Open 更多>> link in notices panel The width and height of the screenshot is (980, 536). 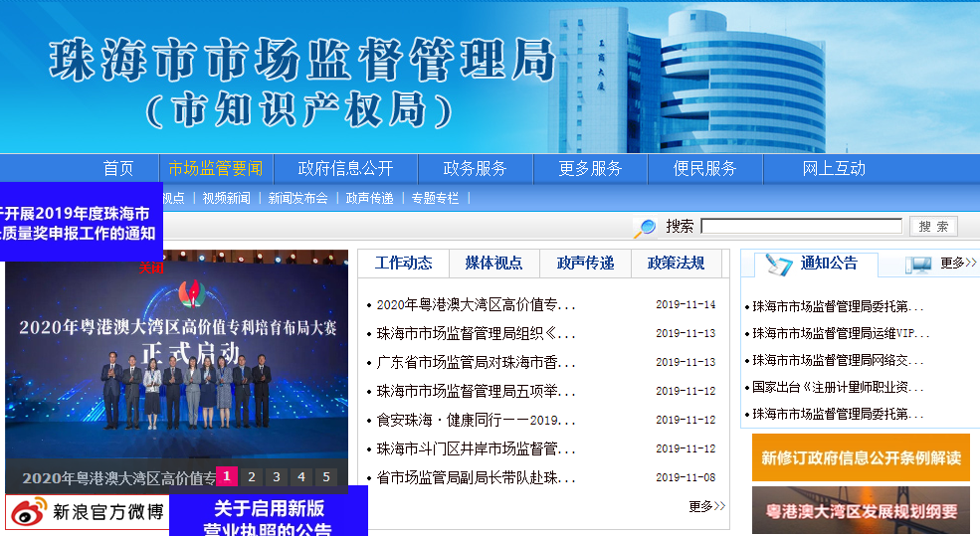pyautogui.click(x=958, y=263)
